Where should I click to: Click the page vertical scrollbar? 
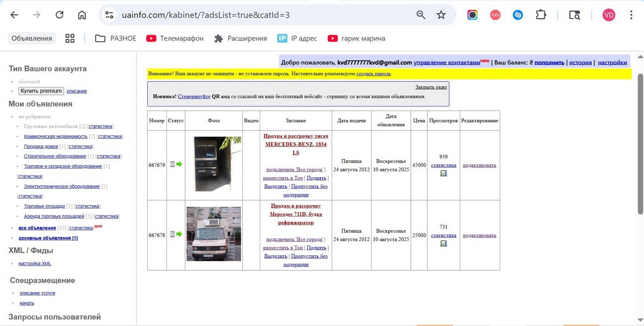[640, 144]
